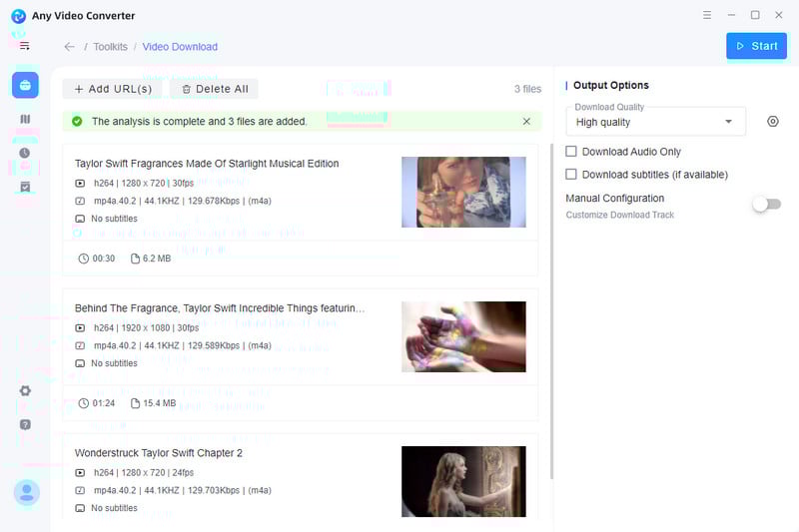Enable Download Audio Only checkbox

click(571, 151)
